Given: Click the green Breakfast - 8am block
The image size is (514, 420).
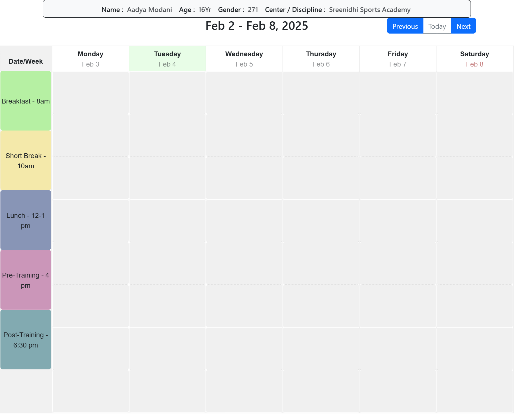Looking at the screenshot, I should tap(26, 101).
